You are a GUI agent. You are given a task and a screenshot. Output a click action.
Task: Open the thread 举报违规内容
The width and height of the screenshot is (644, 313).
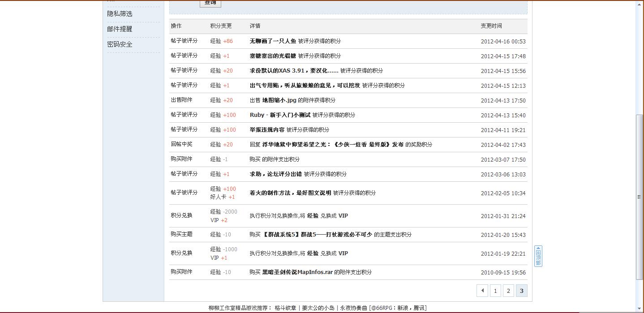coord(267,130)
